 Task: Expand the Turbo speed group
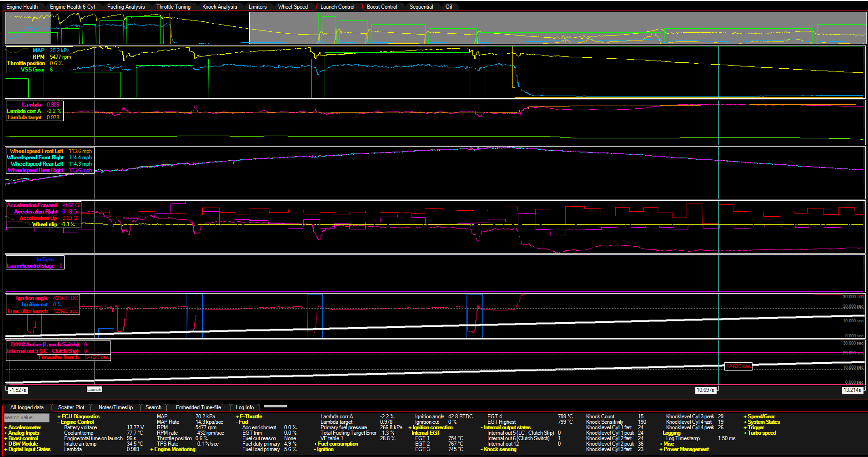(760, 433)
